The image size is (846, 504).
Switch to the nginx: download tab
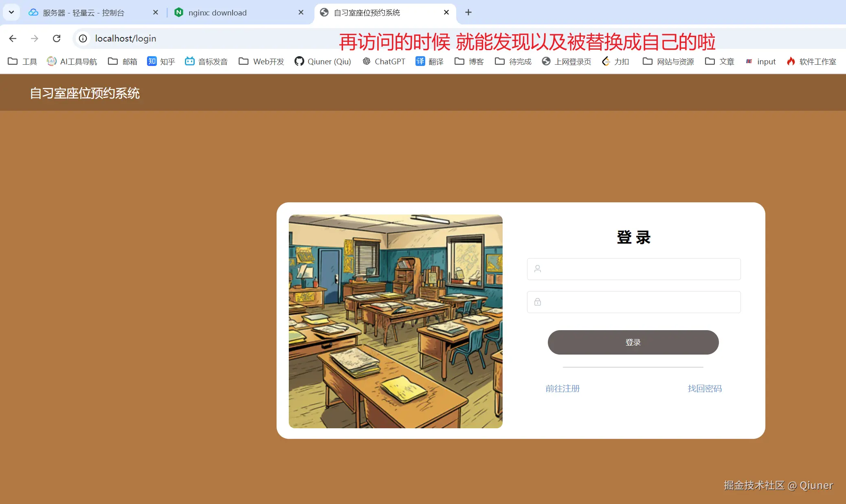[218, 13]
